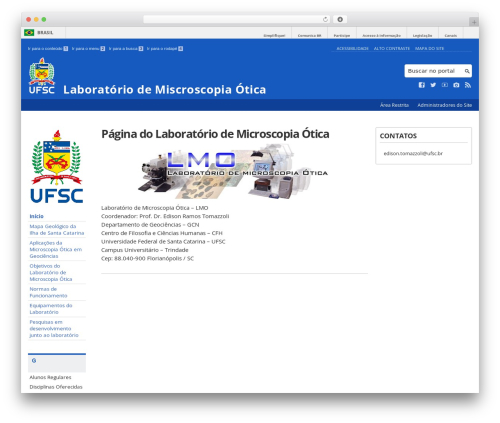Open 'Pesquisas em desenvolvimento junto ao laboratório'

[x=54, y=329]
